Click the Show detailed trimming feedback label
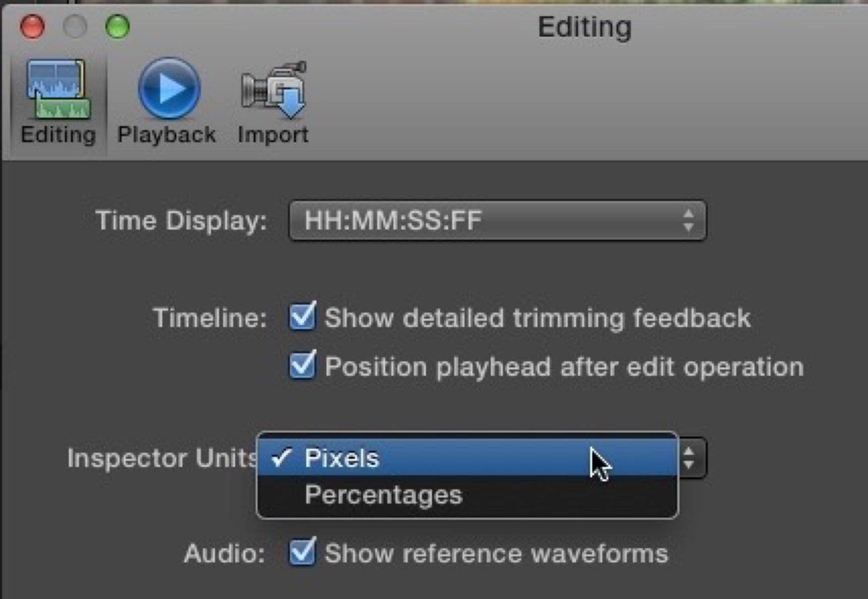 [x=537, y=318]
